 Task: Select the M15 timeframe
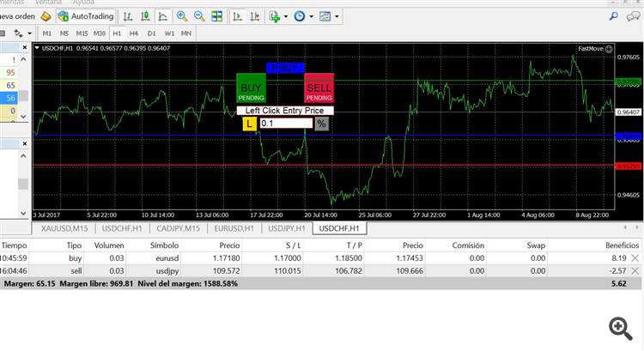82,33
